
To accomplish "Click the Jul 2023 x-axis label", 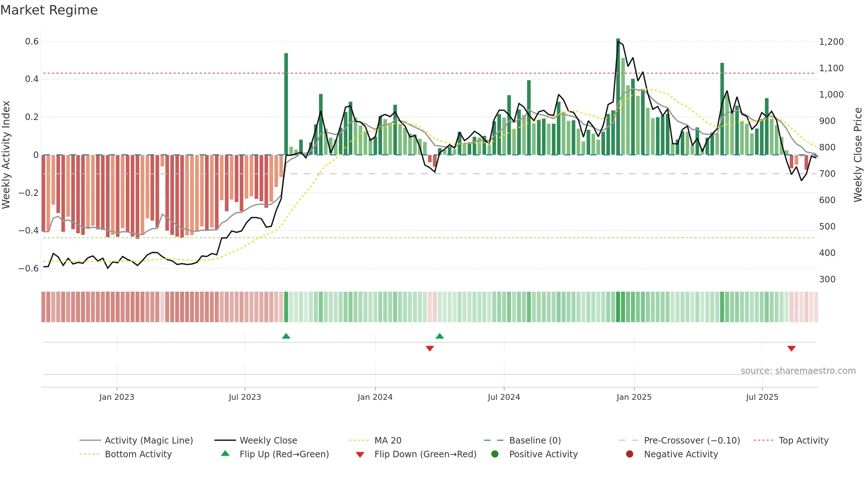I will (x=245, y=397).
